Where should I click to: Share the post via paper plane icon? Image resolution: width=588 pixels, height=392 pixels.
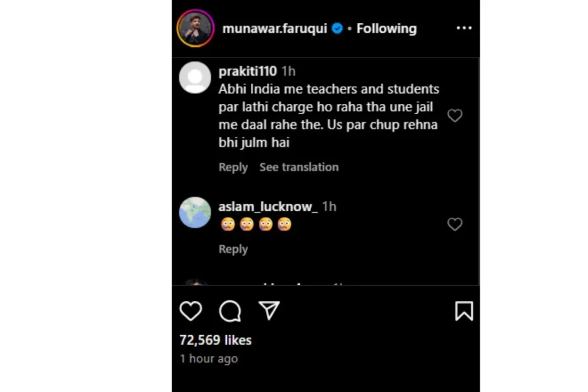[x=269, y=311]
